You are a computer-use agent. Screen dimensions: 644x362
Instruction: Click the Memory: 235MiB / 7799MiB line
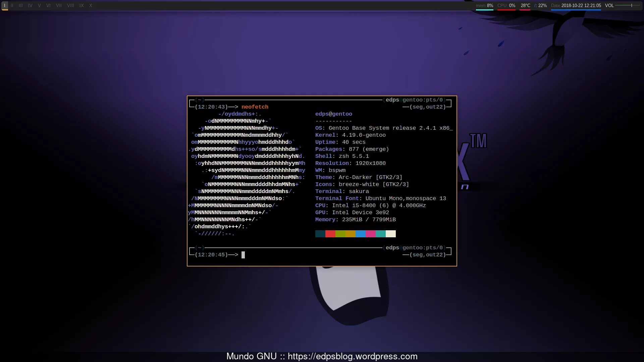356,220
